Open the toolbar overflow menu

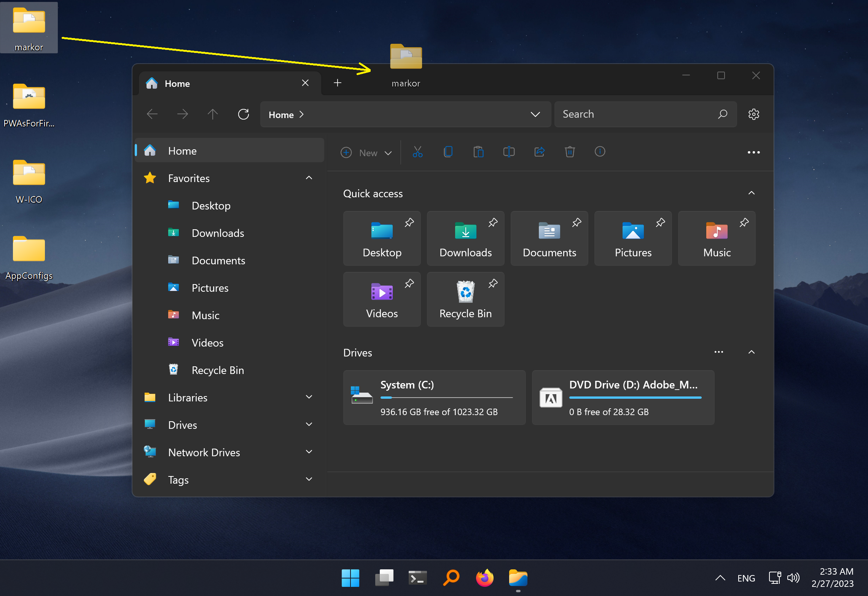753,152
